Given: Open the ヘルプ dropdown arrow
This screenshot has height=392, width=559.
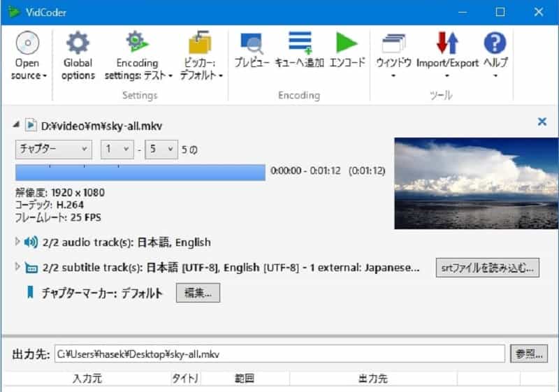Looking at the screenshot, I should (x=495, y=76).
